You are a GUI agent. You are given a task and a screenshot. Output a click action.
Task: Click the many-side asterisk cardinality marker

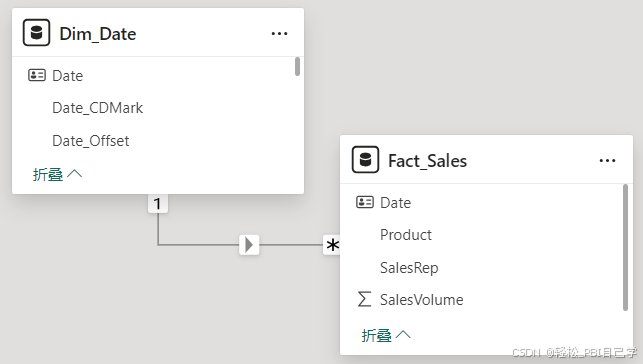coord(332,245)
